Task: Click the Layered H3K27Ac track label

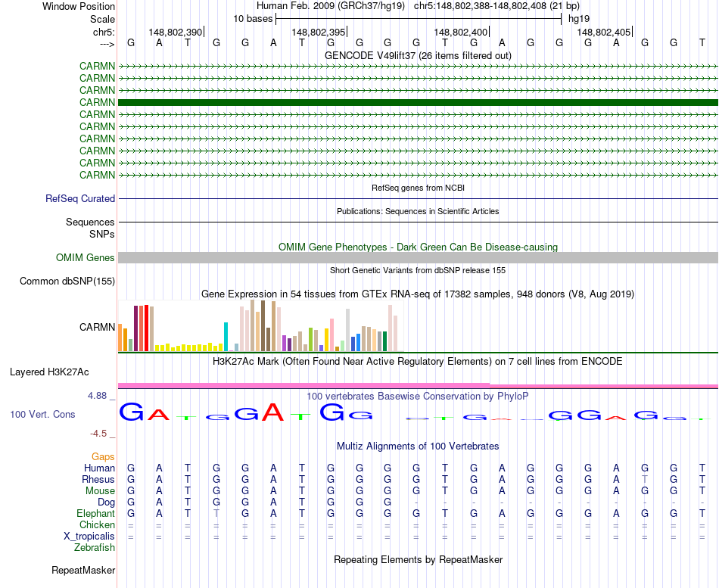Action: coord(49,372)
